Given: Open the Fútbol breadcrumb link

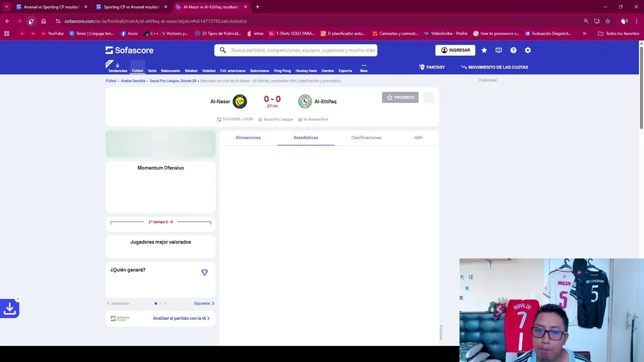Looking at the screenshot, I should tap(111, 81).
